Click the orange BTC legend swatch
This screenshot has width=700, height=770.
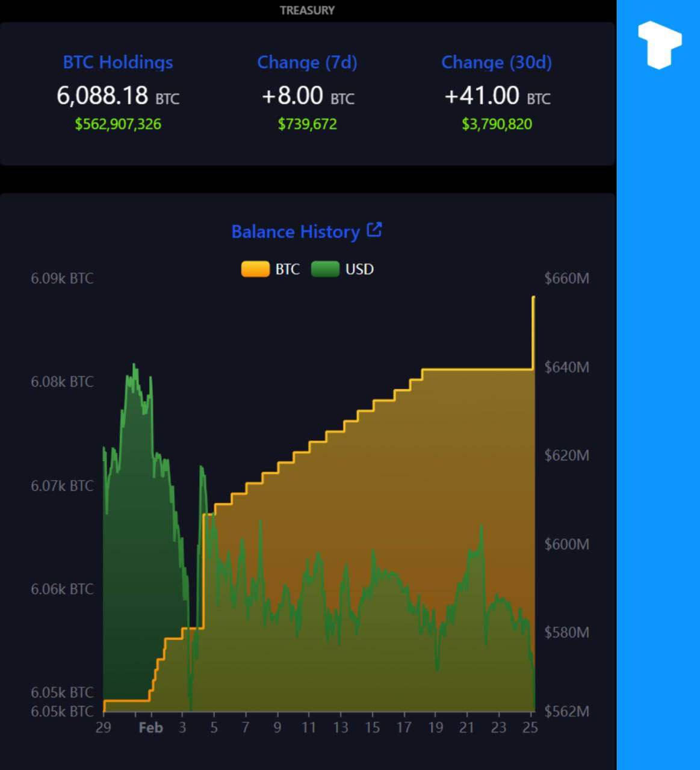tap(255, 269)
